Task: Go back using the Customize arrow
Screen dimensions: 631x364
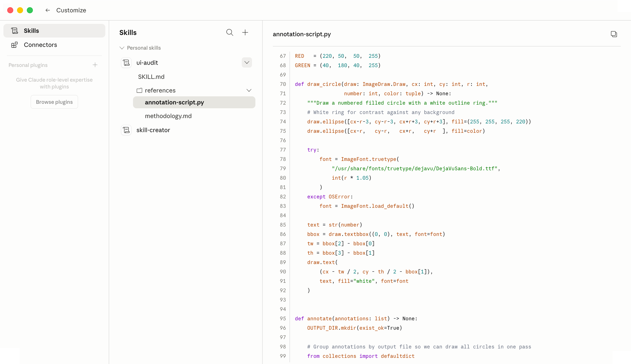Action: (48, 10)
